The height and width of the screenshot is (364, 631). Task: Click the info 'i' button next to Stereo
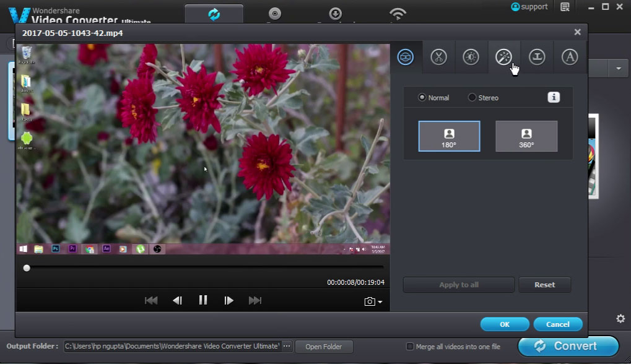(x=553, y=97)
